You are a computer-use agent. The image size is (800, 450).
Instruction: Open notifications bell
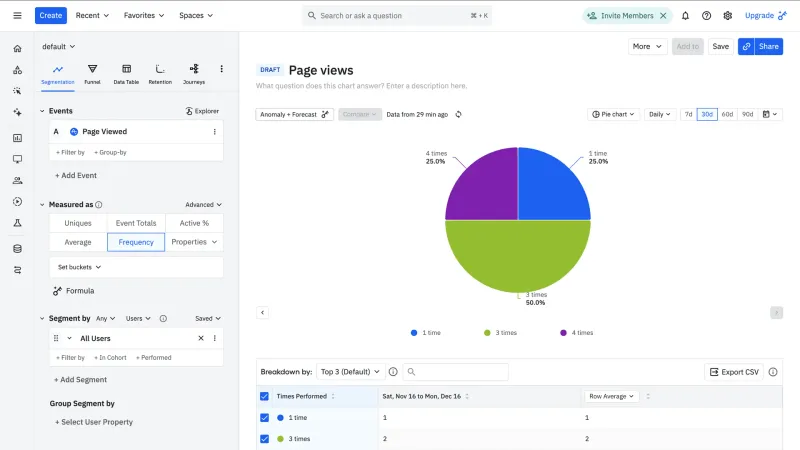coord(685,16)
